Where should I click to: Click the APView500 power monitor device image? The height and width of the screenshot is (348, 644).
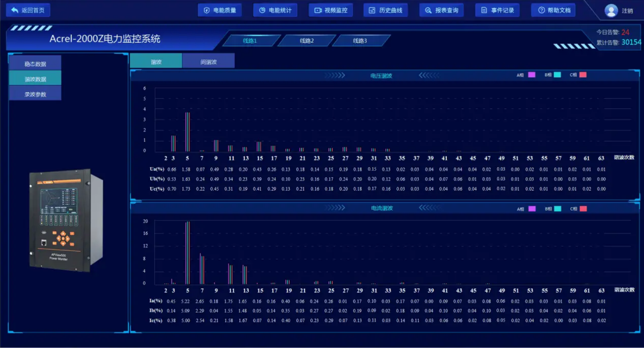65,220
